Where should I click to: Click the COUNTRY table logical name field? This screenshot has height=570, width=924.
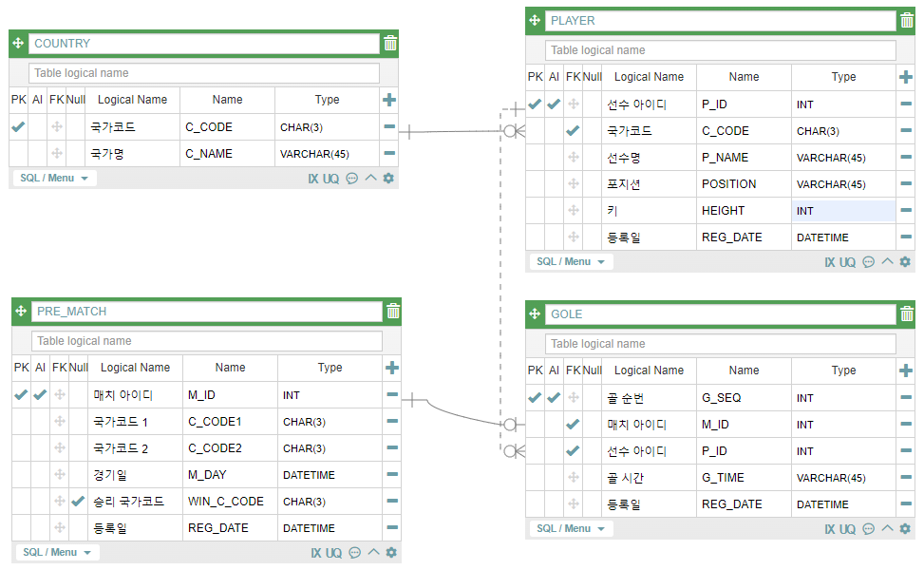204,73
